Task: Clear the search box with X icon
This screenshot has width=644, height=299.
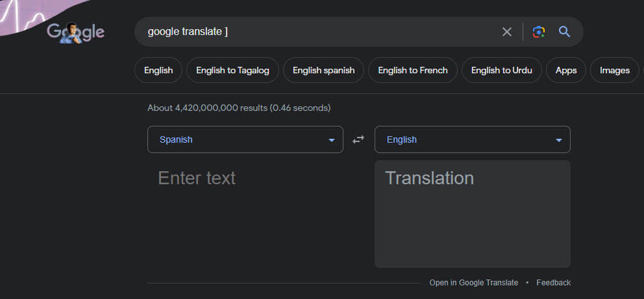Action: 507,32
